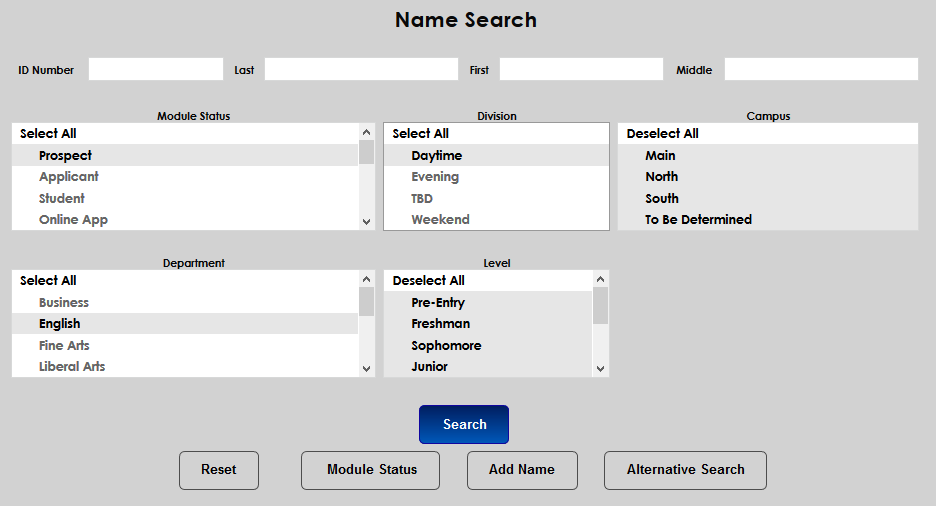This screenshot has width=936, height=506.
Task: Open the Module Status button
Action: (x=370, y=470)
